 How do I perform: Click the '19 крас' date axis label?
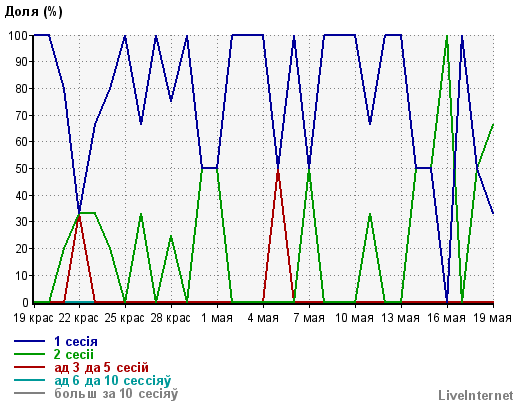click(x=33, y=318)
